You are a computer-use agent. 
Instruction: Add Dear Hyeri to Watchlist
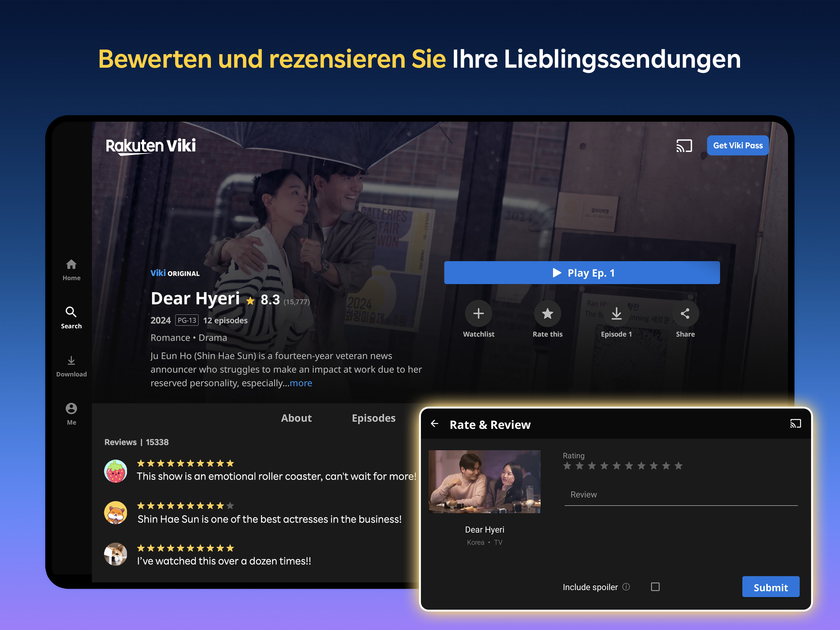click(478, 313)
